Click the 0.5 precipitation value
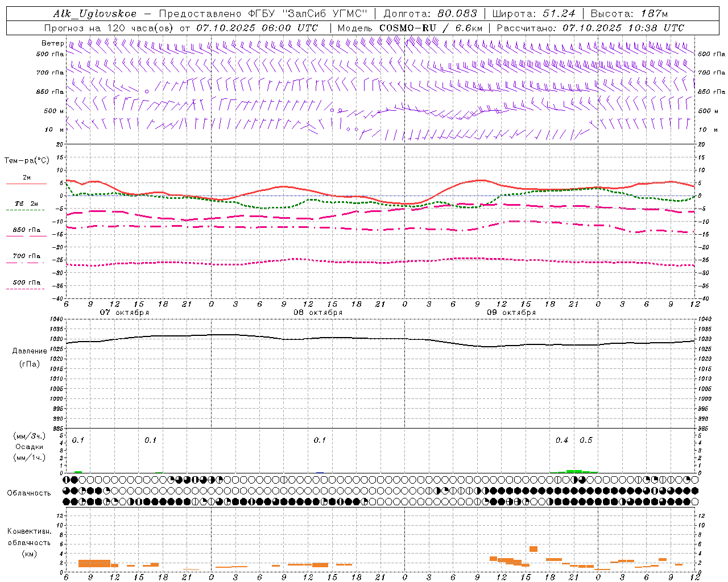This screenshot has width=728, height=582. pos(586,440)
